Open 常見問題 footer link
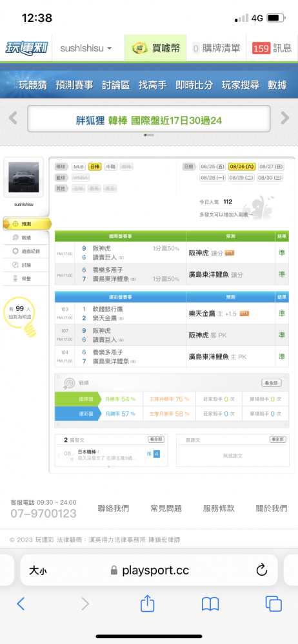Viewport: 298px width, 644px height. pyautogui.click(x=166, y=508)
